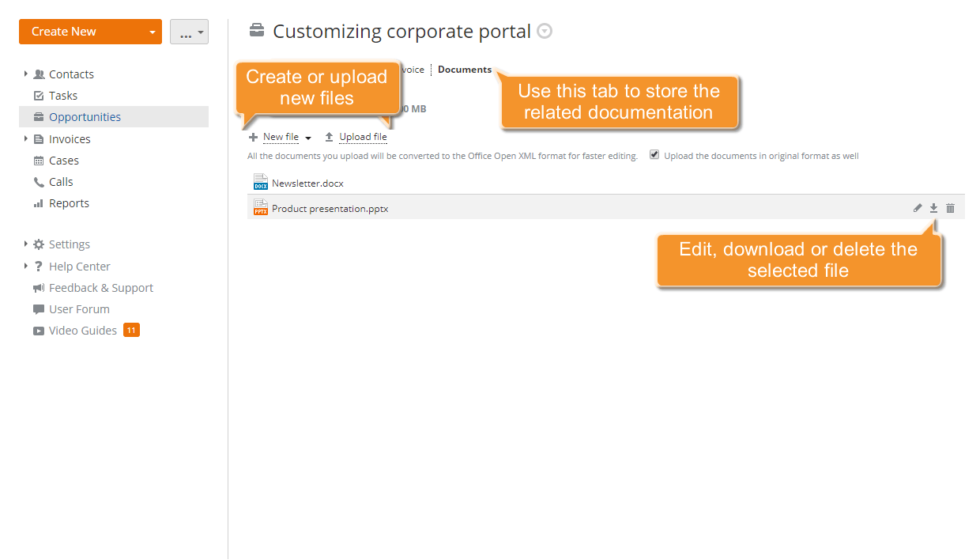Viewport: 980px width, 560px height.
Task: Click the Upload file link
Action: coord(362,137)
